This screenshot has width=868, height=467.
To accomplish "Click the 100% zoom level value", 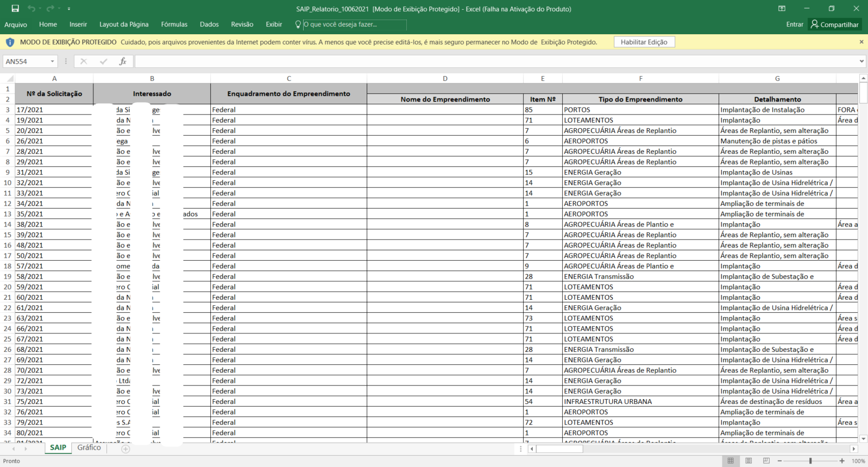I will pos(858,461).
